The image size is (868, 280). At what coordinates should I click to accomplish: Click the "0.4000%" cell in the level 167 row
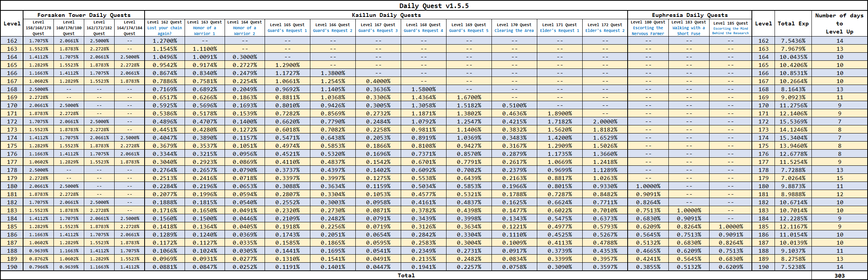[378, 81]
